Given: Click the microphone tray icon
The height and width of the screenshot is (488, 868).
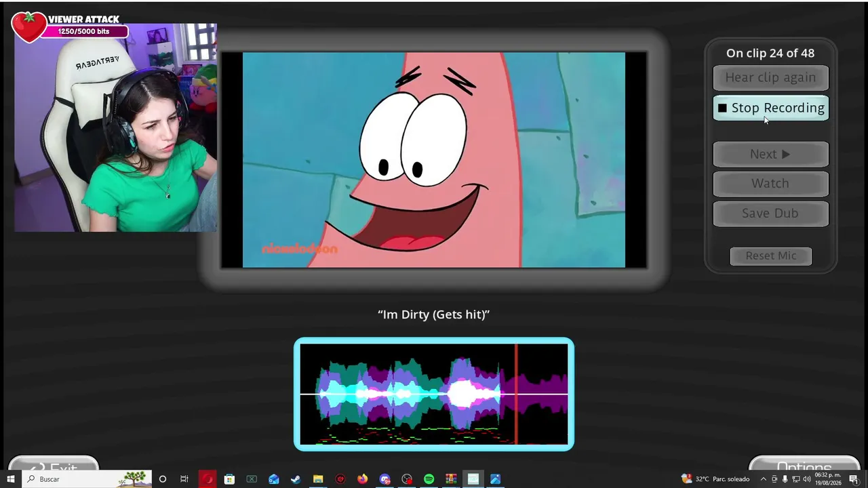Looking at the screenshot, I should click(x=785, y=479).
